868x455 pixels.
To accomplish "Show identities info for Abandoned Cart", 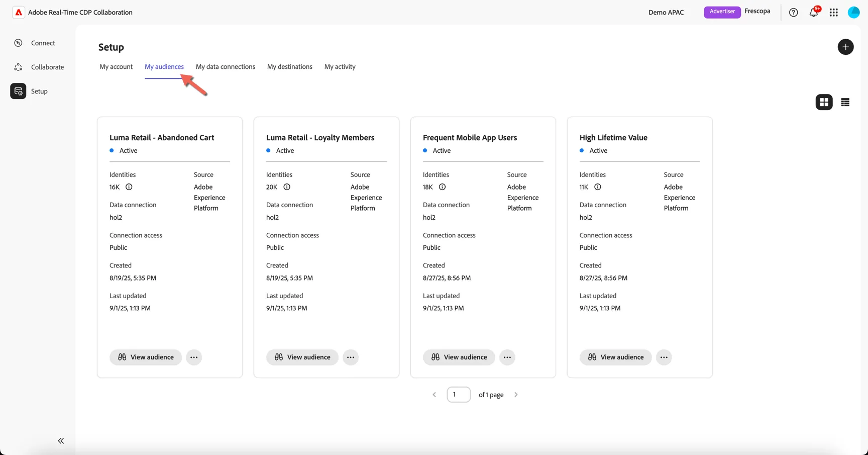I will coord(129,187).
